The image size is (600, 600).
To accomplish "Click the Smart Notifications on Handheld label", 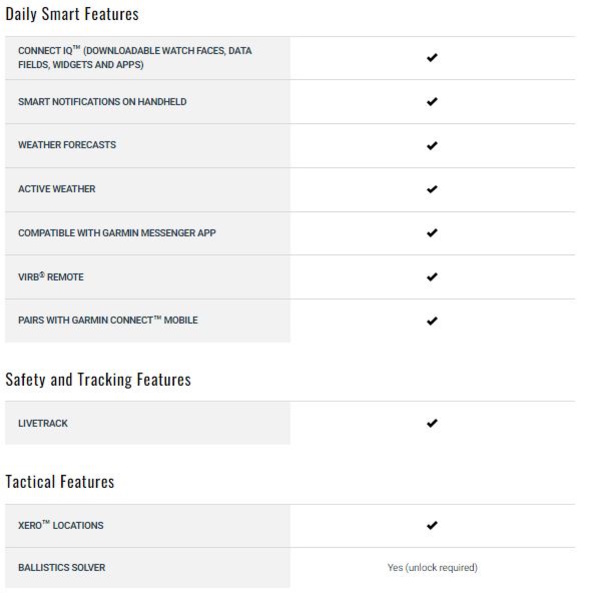I will point(102,102).
